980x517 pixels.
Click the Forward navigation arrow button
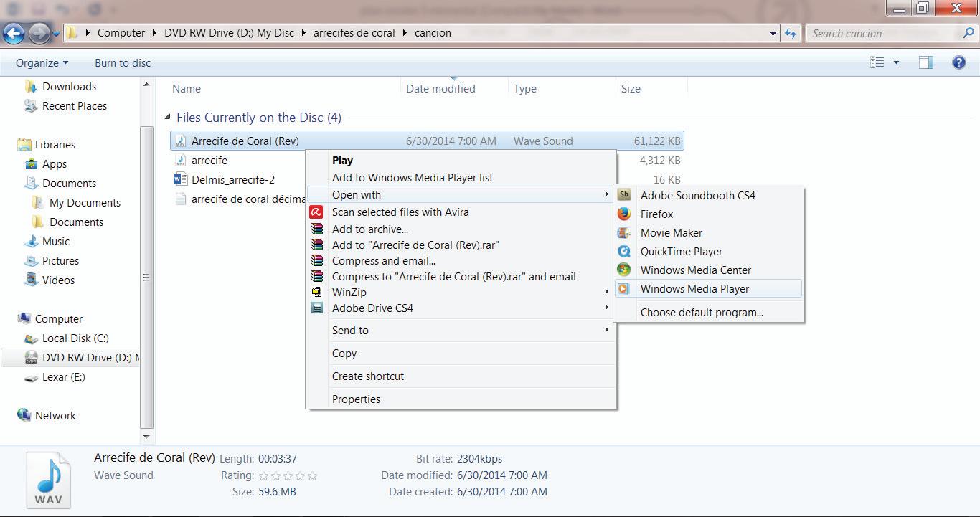(x=39, y=33)
